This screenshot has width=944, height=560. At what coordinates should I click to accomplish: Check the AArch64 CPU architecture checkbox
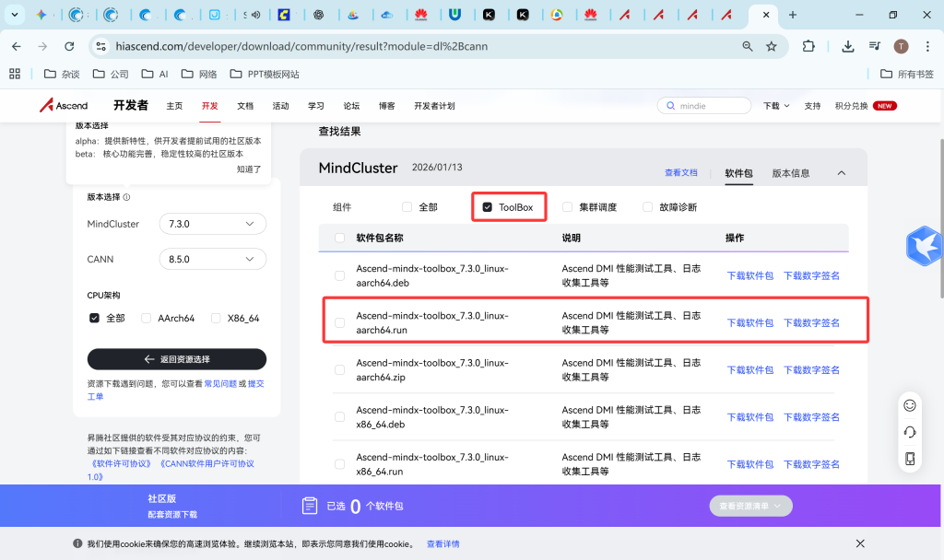pyautogui.click(x=147, y=319)
